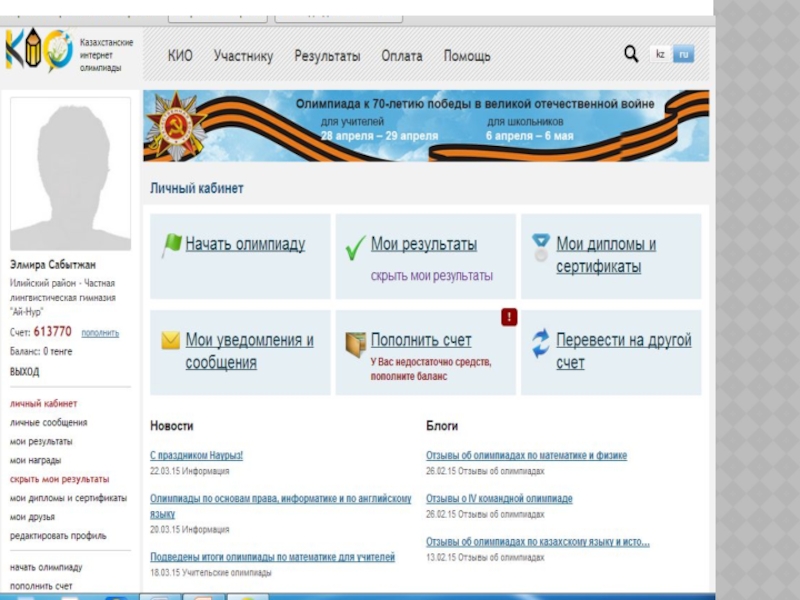Open the Помощь menu

(x=467, y=56)
